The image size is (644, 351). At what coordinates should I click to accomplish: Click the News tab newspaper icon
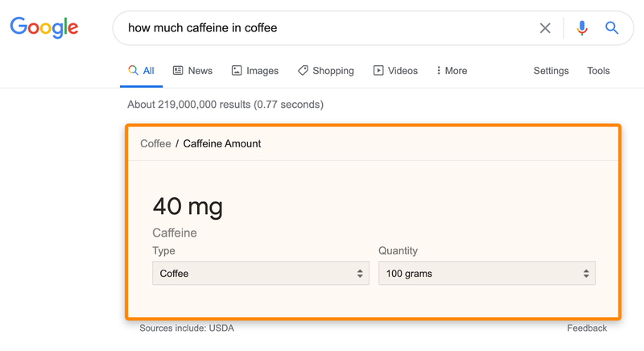coord(179,71)
